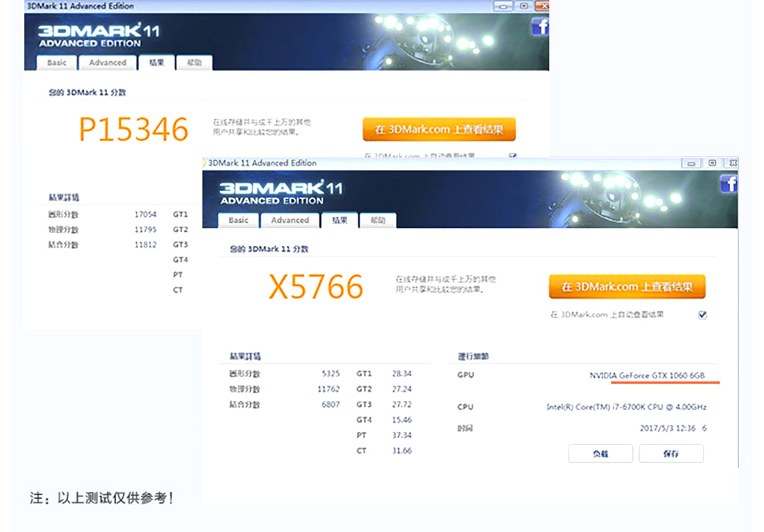Maximize the back 3DMark 11 window
The image size is (764, 532).
[x=524, y=6]
